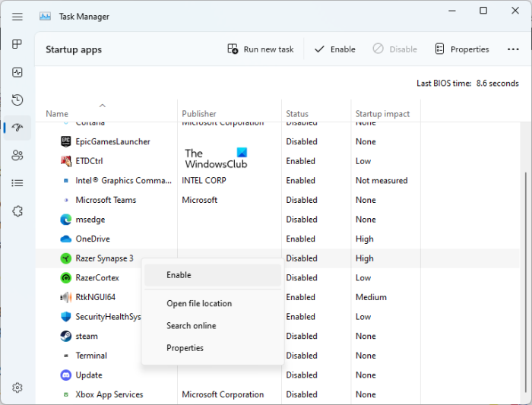Choose Search online from context menu
Viewport: 532px width, 405px height.
point(191,326)
